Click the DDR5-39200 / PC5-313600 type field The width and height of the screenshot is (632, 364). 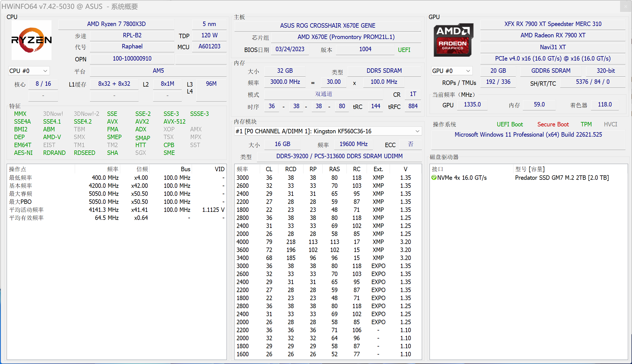click(x=339, y=156)
